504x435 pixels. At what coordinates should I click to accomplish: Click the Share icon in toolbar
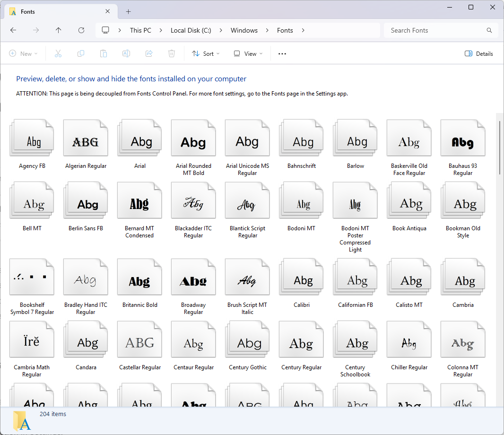coord(149,54)
